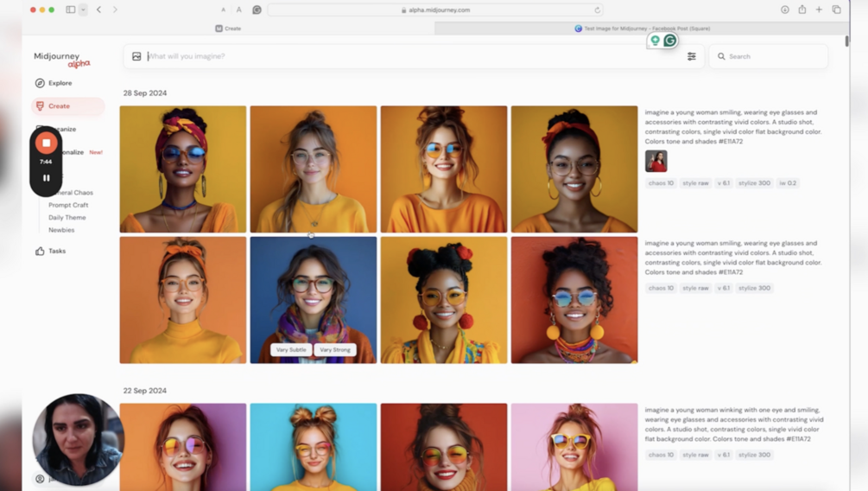This screenshot has height=491, width=868.
Task: Expand the sidebar dropdown chevron in Safari
Action: (x=83, y=10)
